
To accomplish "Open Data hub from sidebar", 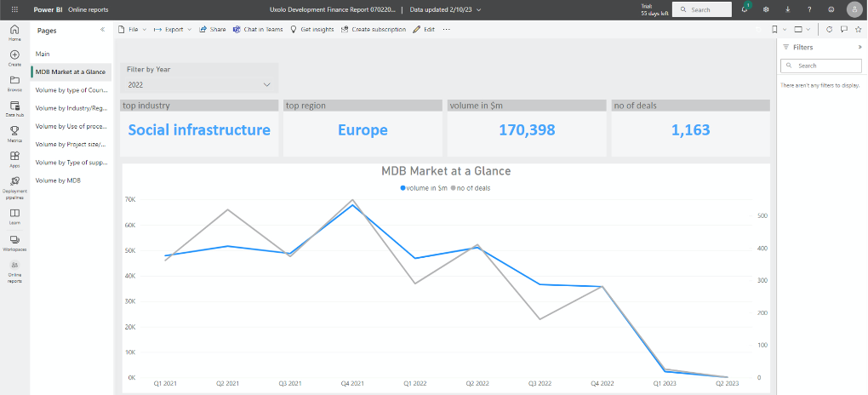I will (15, 109).
